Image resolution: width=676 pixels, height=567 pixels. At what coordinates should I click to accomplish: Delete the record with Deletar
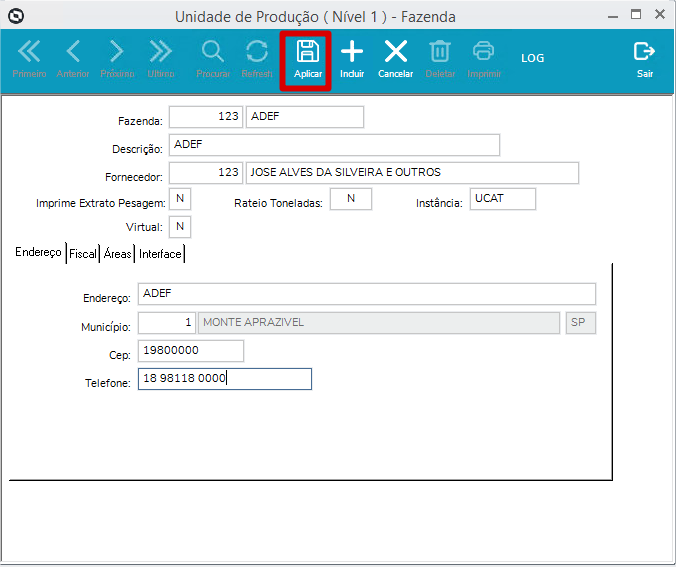440,59
